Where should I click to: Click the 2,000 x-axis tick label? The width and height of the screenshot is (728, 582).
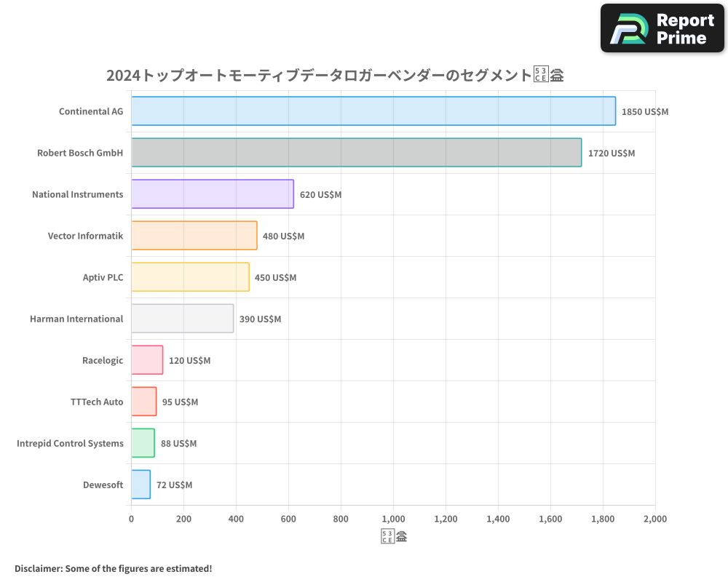tap(654, 519)
